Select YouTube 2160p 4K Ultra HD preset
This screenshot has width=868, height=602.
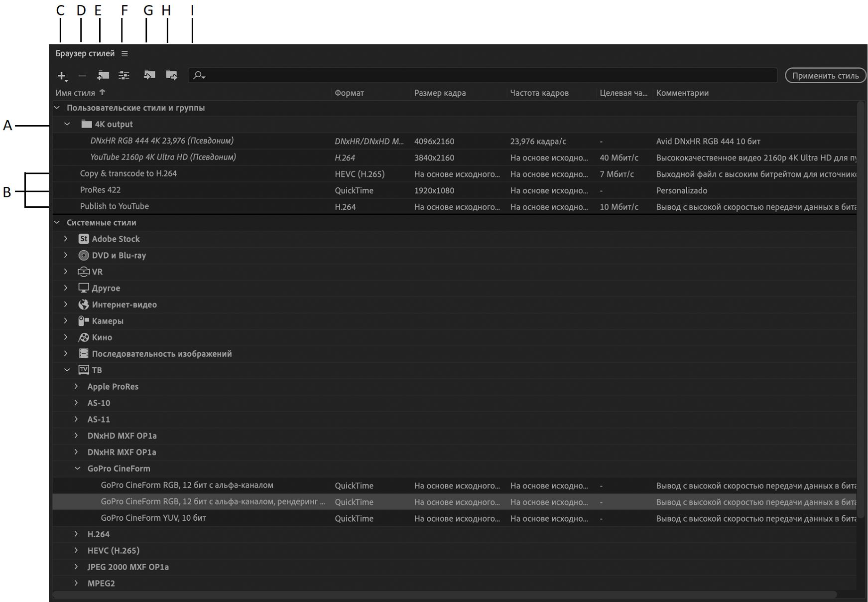[x=163, y=157]
